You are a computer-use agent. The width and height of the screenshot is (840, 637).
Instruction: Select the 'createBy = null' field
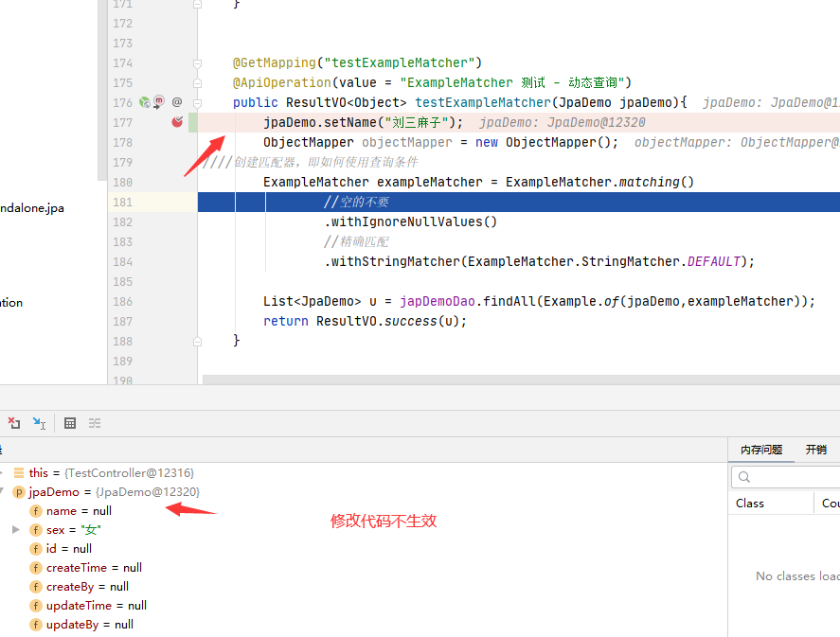click(87, 587)
